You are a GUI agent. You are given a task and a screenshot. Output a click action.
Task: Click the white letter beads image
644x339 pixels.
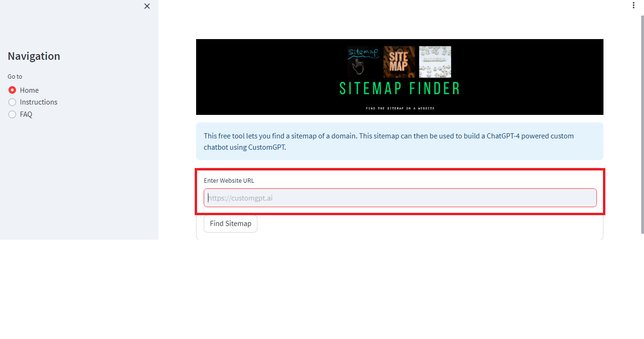coord(435,62)
